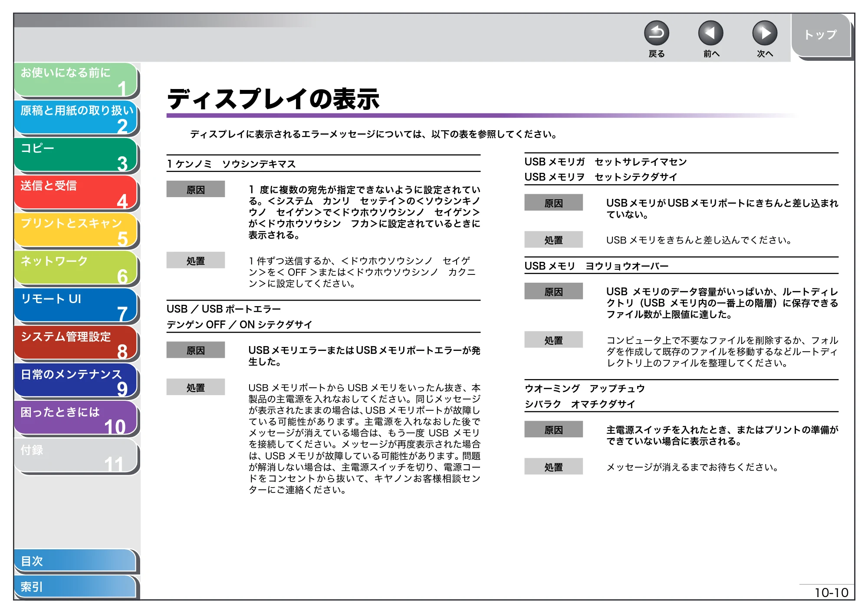The image size is (868, 614).
Task: Open chapter 1 お使いになる前に
Action: (76, 79)
